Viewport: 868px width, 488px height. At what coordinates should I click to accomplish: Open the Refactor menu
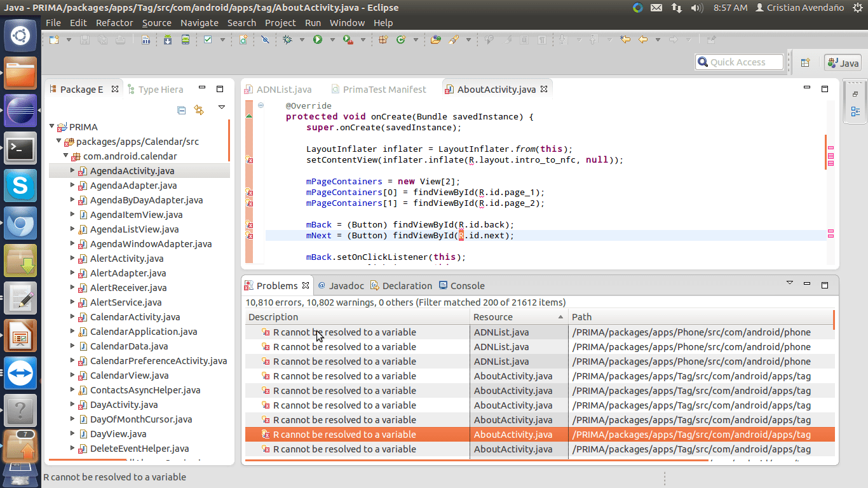click(114, 23)
